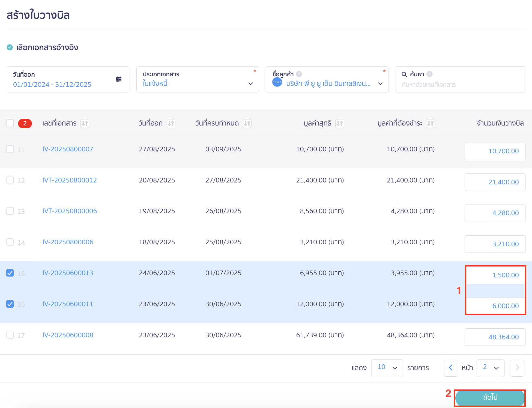The image size is (532, 408).
Task: Sort by มูลค่าที่ต้องชำระ column icon
Action: [431, 124]
